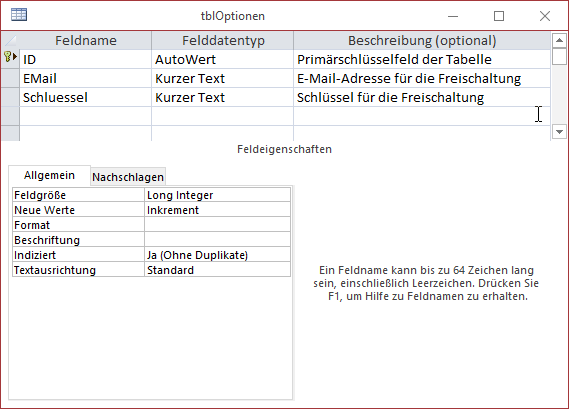Close the tblOptionen window
569x409 pixels.
pyautogui.click(x=545, y=16)
